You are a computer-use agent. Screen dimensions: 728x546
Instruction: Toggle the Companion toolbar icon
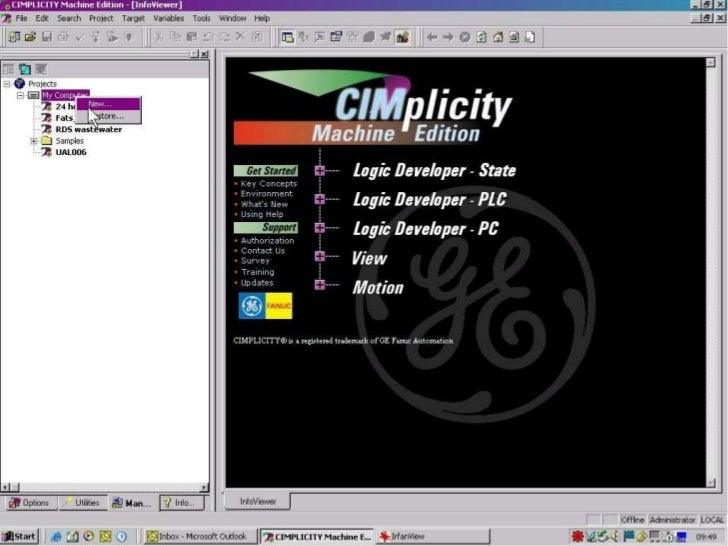tap(385, 37)
